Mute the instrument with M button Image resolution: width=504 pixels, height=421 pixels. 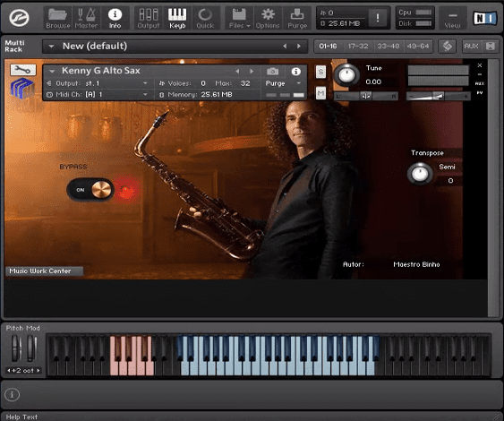coord(320,93)
